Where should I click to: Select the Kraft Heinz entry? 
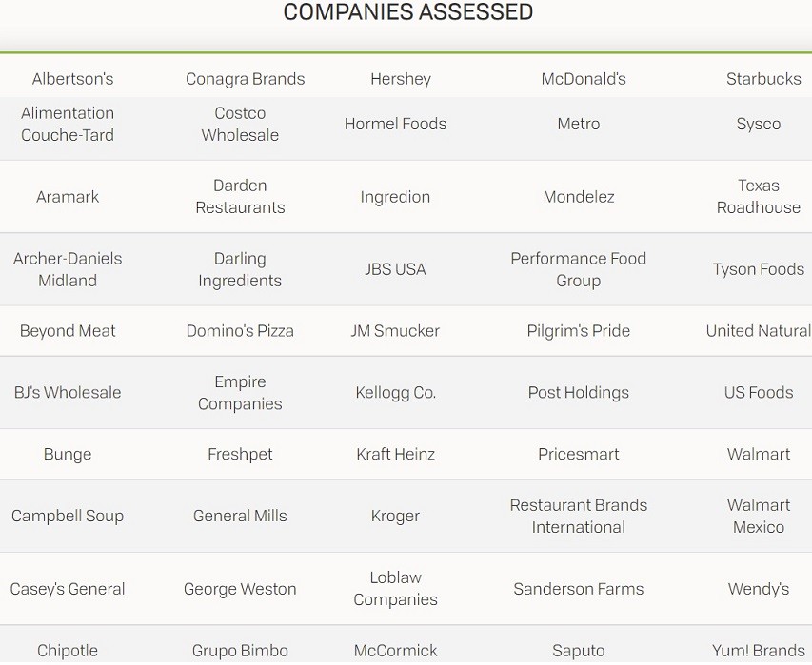pos(395,454)
